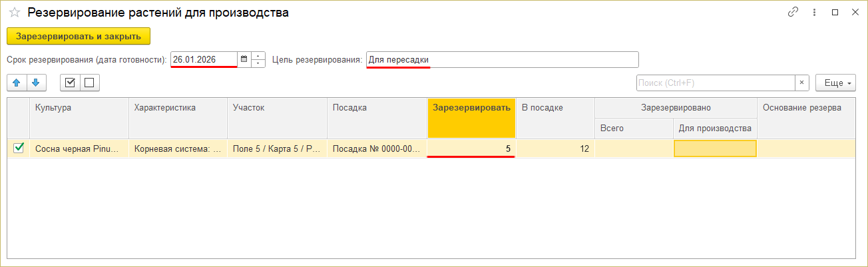Edit reservation date field 26.01.2026
This screenshot has height=267, width=868.
204,59
